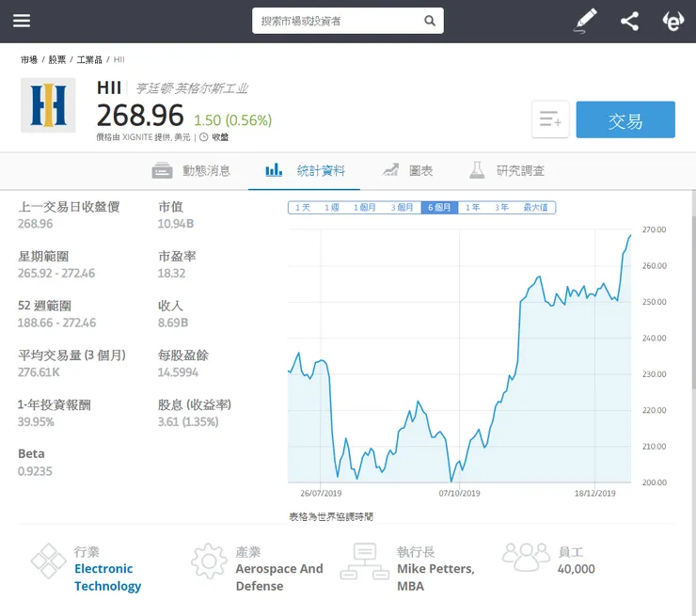Image resolution: width=696 pixels, height=616 pixels.
Task: Click the share icon
Action: [629, 21]
